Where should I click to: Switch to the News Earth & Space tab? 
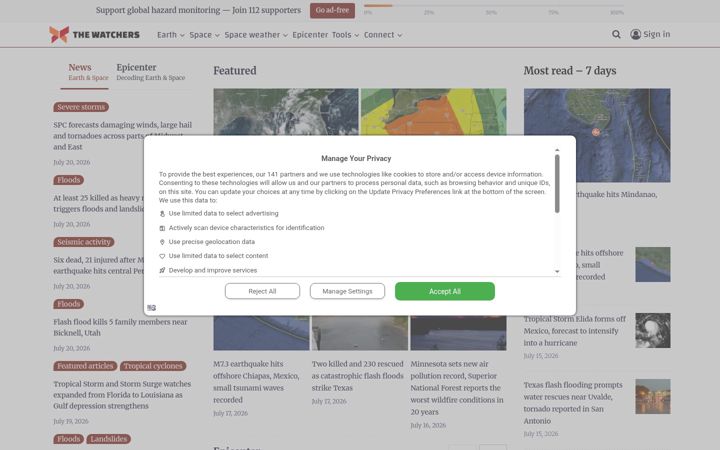point(88,72)
